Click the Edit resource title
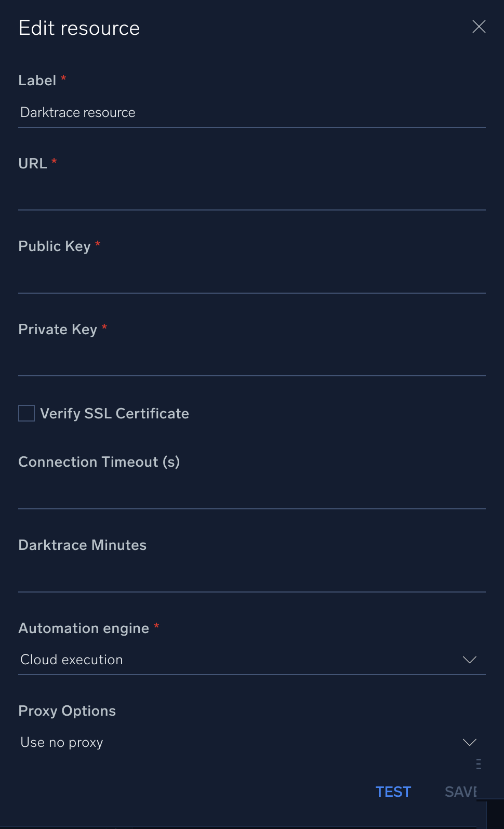 [x=79, y=28]
